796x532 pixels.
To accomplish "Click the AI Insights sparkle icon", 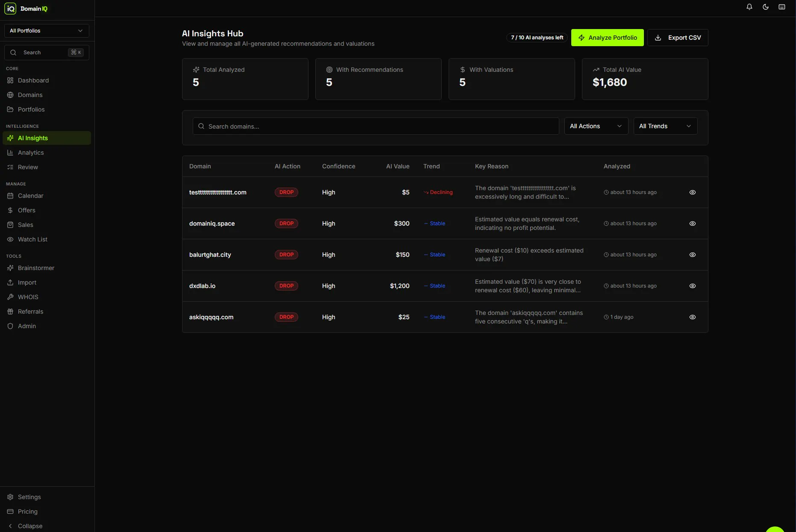I will (10, 138).
